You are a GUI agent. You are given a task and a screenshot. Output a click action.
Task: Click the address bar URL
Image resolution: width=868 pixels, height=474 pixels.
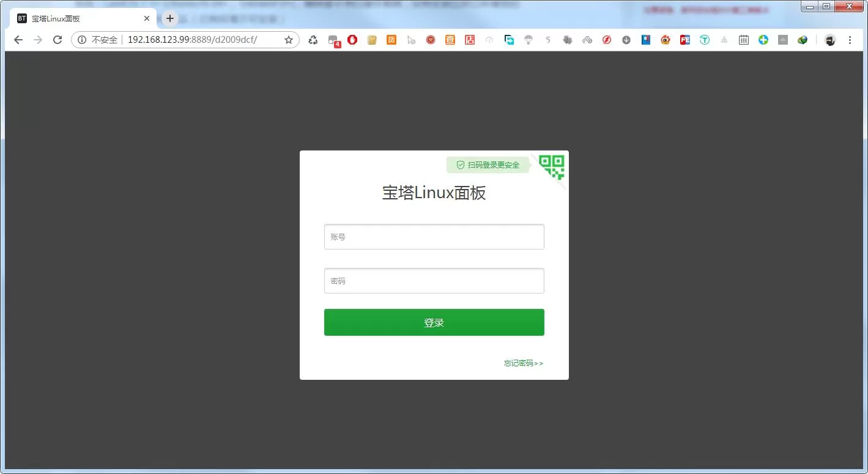(x=192, y=40)
